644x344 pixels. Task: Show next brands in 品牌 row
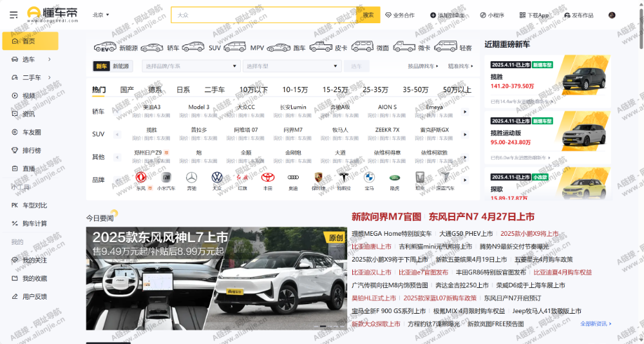[x=465, y=180]
